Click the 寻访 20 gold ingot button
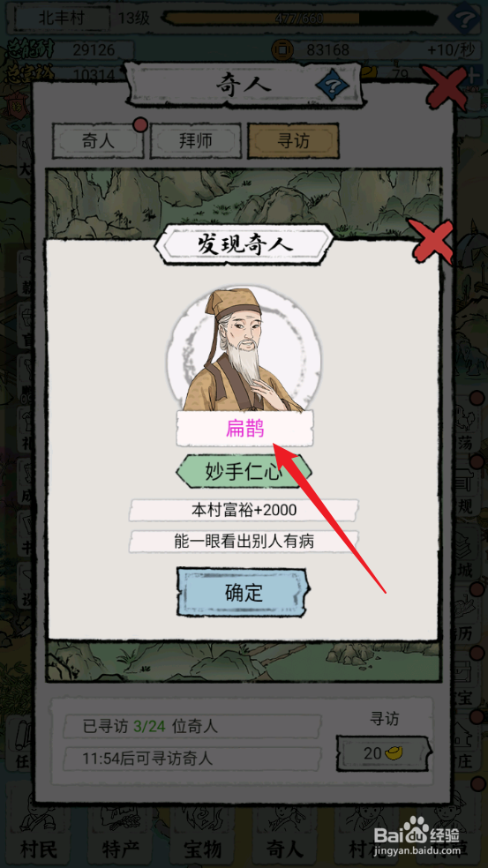 coord(384,753)
